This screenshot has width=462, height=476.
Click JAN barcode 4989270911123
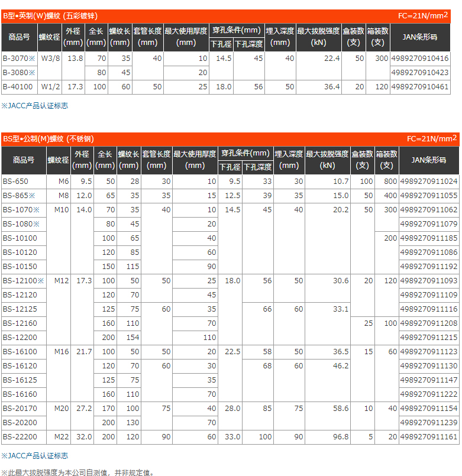(x=429, y=352)
